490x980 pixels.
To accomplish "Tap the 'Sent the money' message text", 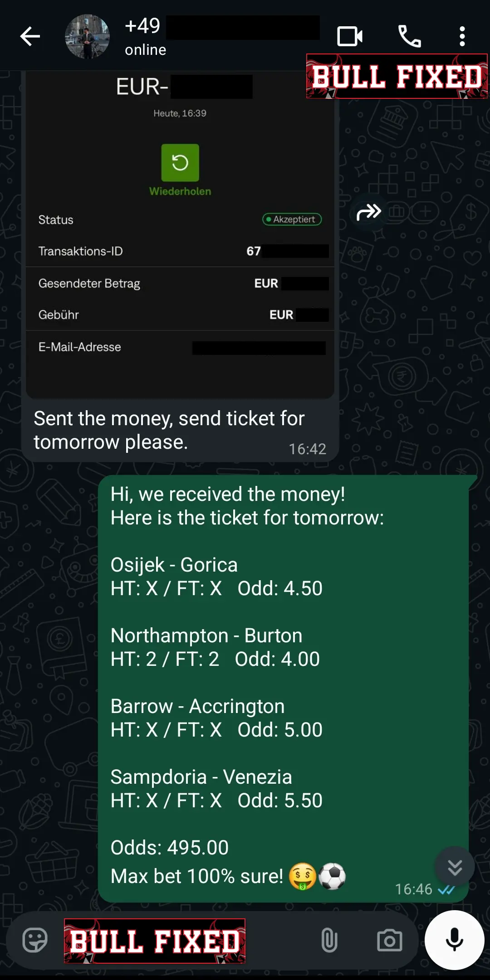I will (169, 430).
